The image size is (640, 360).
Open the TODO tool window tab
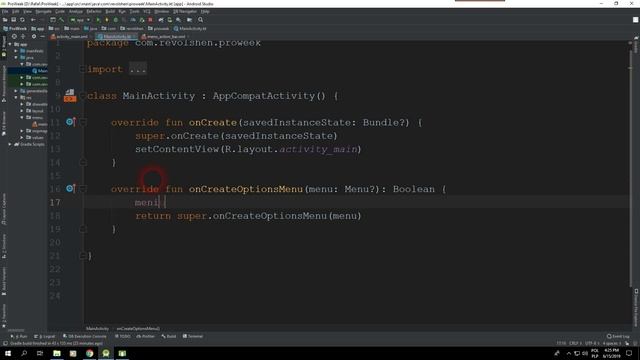[122, 336]
